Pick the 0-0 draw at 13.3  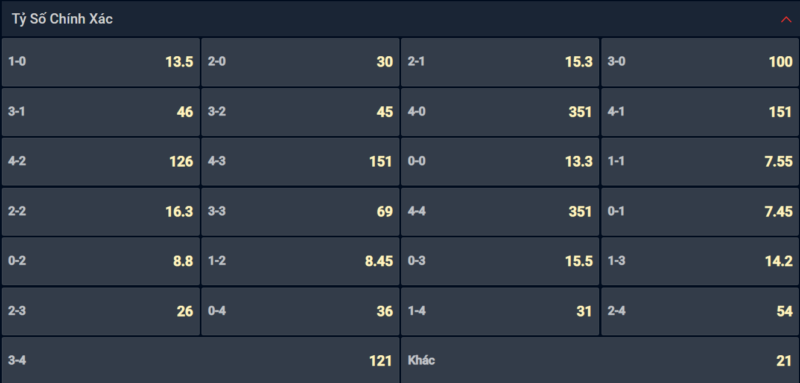(500, 162)
